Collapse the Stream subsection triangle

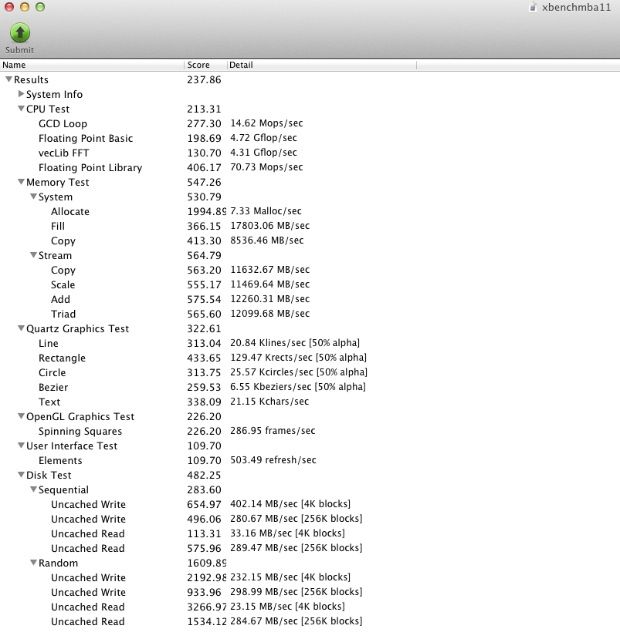(33, 256)
